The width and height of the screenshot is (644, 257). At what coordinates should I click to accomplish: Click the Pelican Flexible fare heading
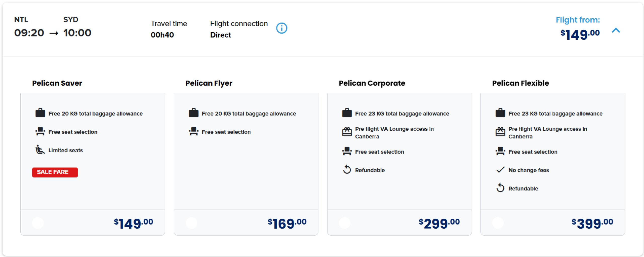[x=520, y=83]
